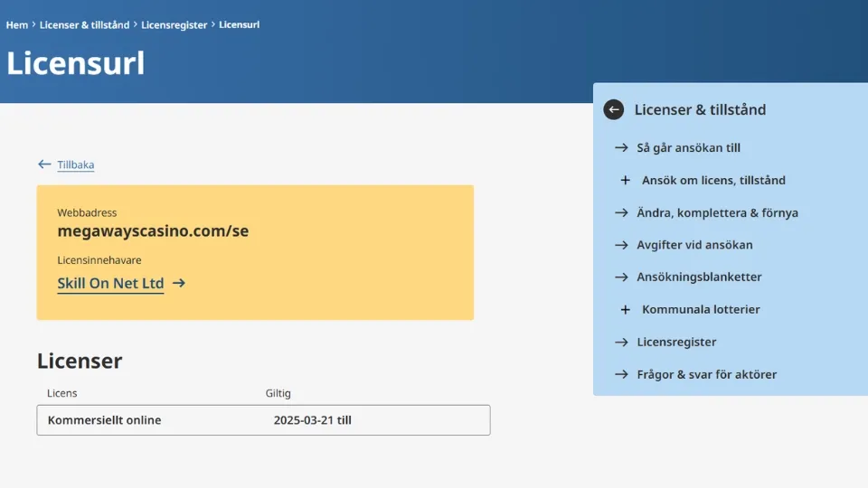Click arrow icon before sidebar Licensregister
The width and height of the screenshot is (868, 488).
[621, 343]
